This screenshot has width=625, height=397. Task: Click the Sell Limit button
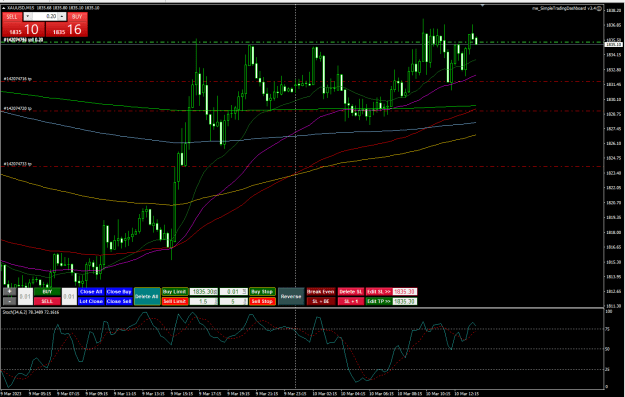coord(175,301)
